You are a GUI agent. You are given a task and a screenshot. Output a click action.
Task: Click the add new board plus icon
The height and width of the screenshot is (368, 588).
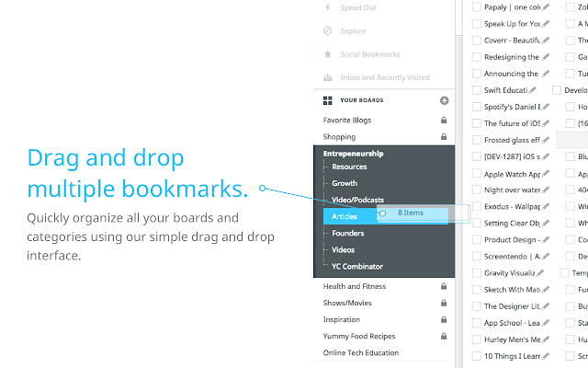pos(445,100)
